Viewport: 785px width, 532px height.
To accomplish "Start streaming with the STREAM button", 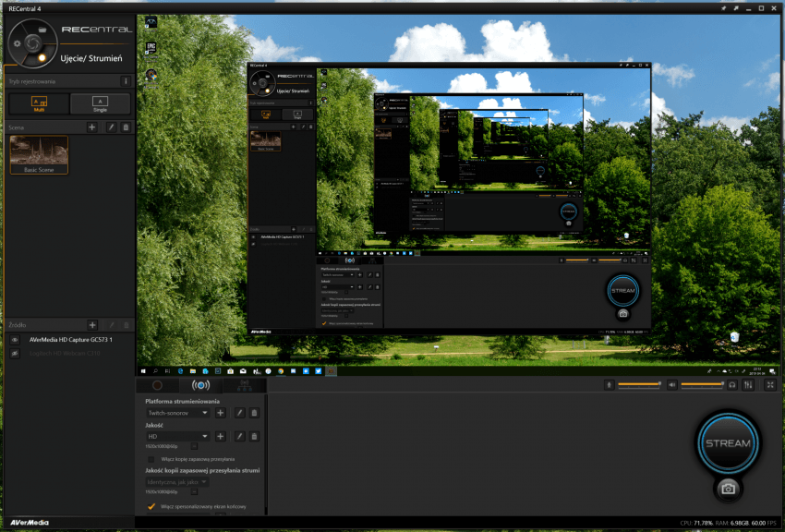I will (728, 443).
